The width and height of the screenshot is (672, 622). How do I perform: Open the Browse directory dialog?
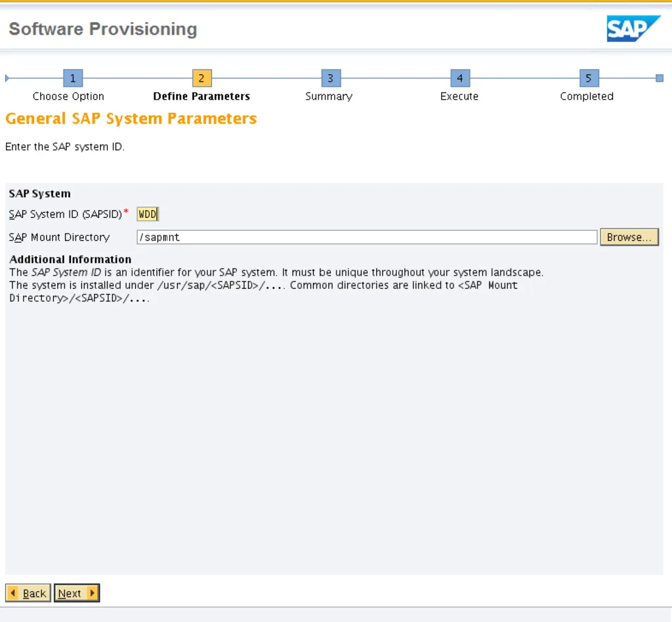click(x=629, y=238)
